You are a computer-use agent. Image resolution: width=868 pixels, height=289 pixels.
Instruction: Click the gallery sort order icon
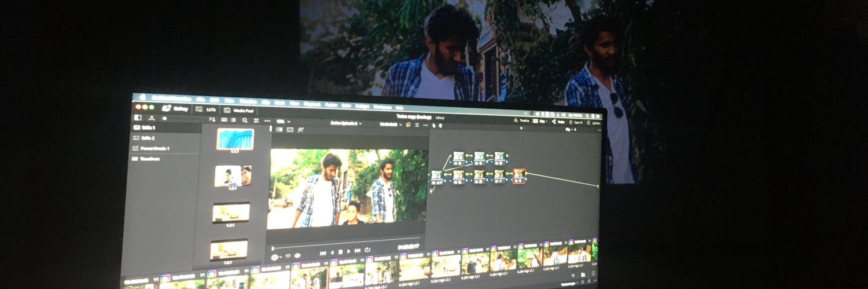(212, 119)
